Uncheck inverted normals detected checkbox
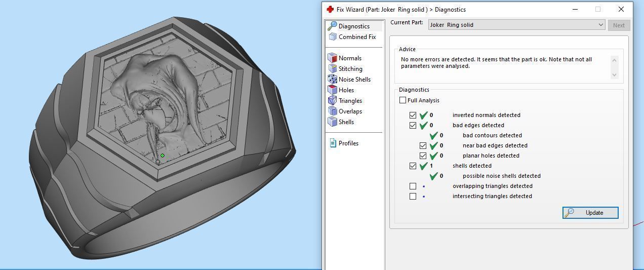Viewport: 644px width, 270px height. coord(413,115)
